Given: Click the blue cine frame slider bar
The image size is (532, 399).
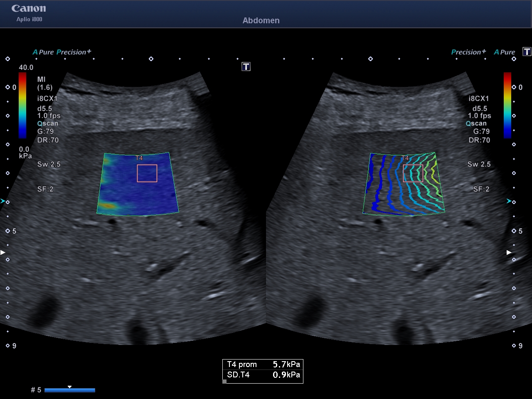Looking at the screenshot, I should coord(70,390).
